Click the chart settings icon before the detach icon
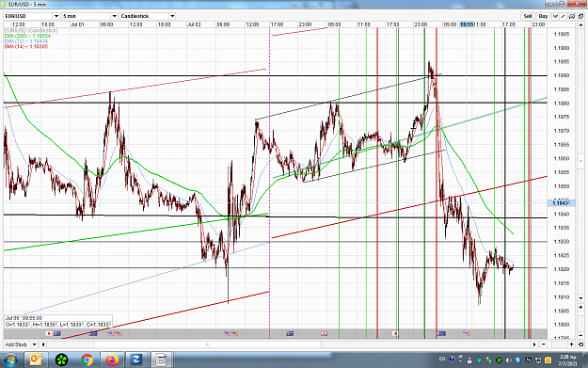 tap(572, 16)
